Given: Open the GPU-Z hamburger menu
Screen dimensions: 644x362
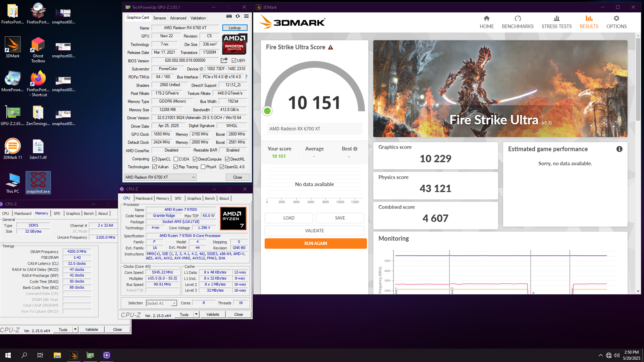Looking at the screenshot, I should click(x=246, y=16).
